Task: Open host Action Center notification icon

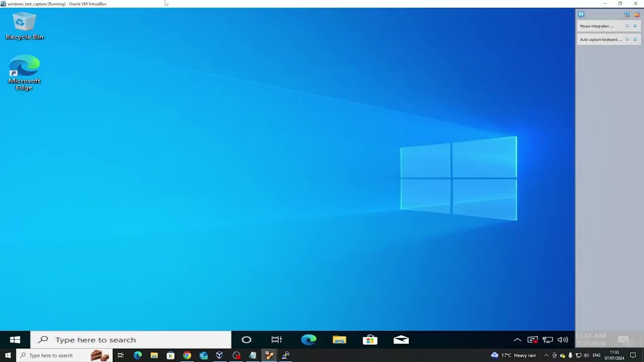Action: click(633, 355)
